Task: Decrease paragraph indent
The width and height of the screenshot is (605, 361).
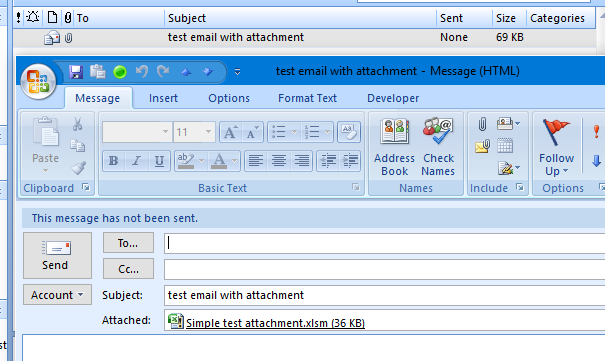Action: pos(328,160)
